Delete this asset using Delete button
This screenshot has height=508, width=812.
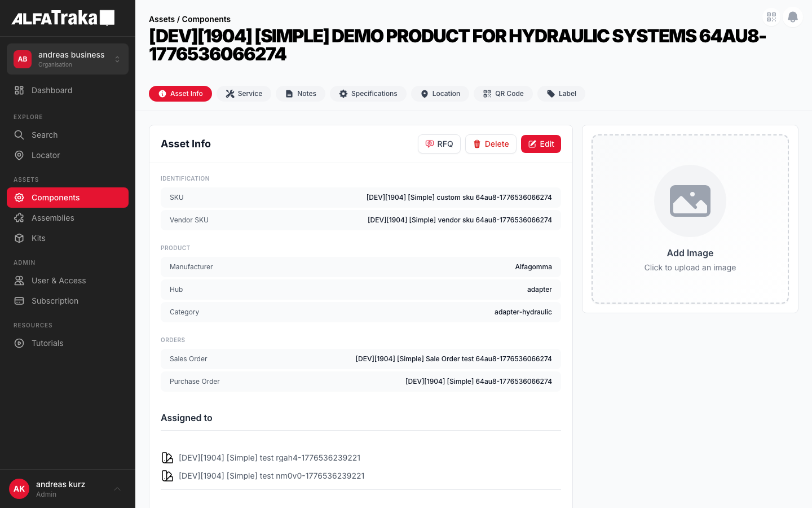(491, 144)
